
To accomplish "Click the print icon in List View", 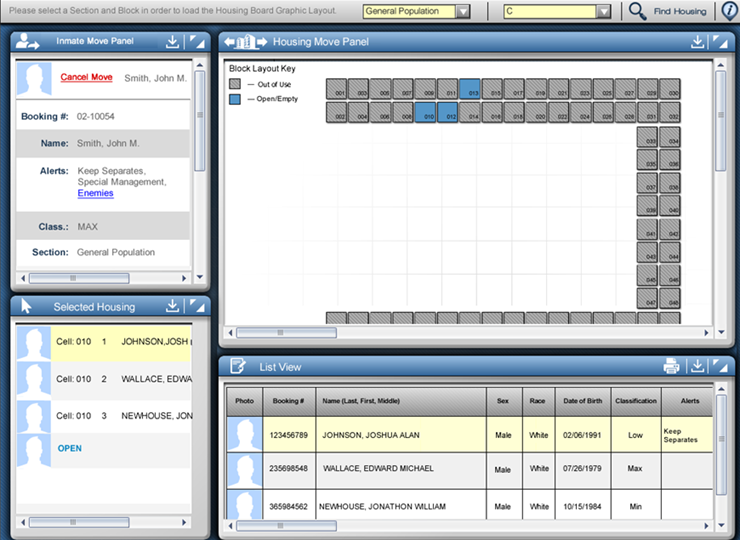I will pyautogui.click(x=671, y=366).
